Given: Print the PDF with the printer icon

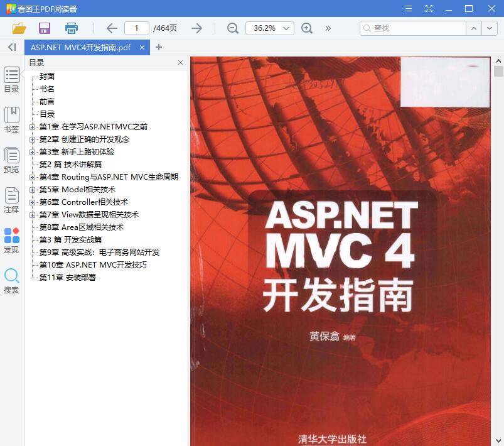Looking at the screenshot, I should [72, 28].
